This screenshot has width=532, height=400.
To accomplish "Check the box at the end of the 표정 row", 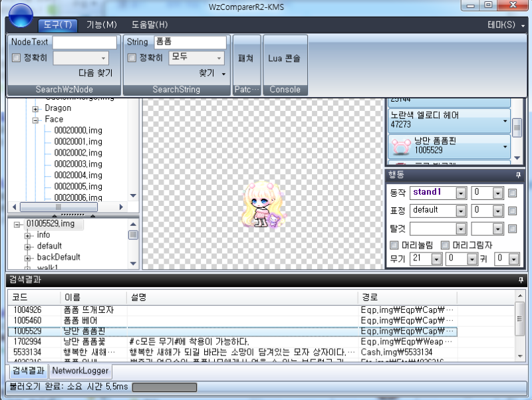I will pos(512,211).
